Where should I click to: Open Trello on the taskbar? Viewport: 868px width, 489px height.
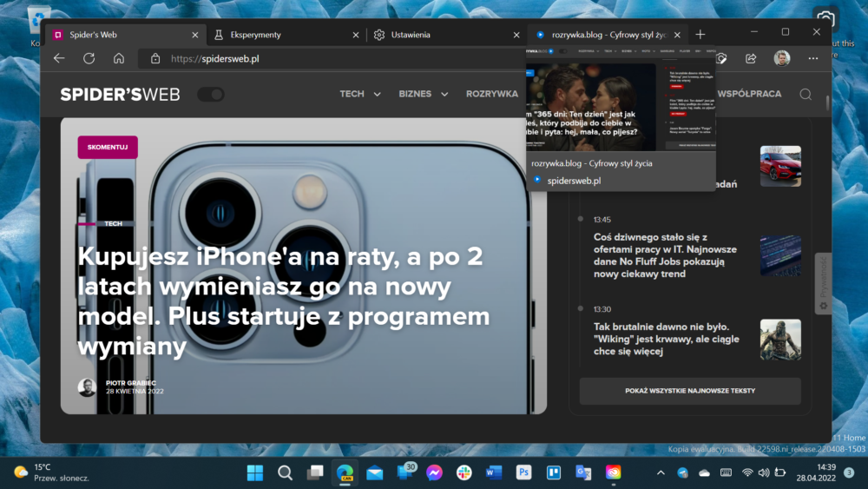click(554, 473)
